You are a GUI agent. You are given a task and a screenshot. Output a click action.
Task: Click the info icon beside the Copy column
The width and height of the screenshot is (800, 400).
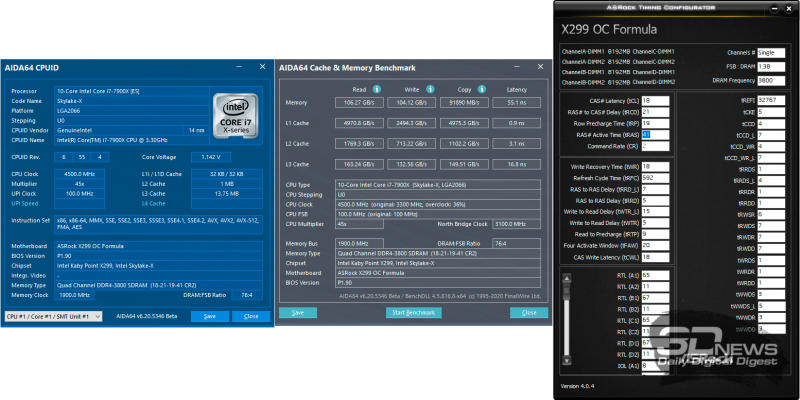(481, 89)
